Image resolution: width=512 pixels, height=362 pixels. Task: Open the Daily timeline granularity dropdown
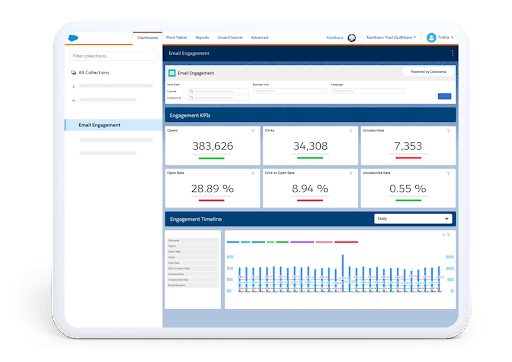pyautogui.click(x=413, y=219)
